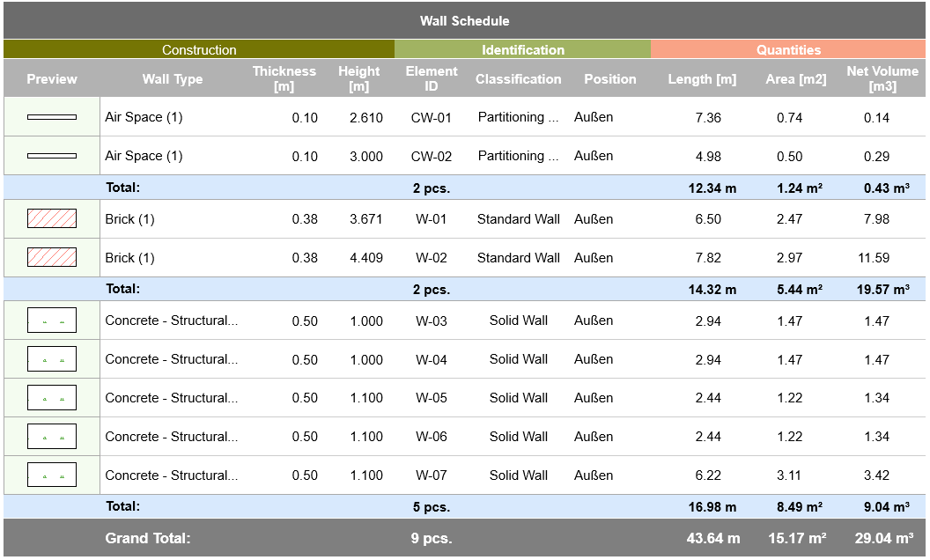This screenshot has height=560, width=930.
Task: Click the Air Space CW-02 preview
Action: (51, 155)
